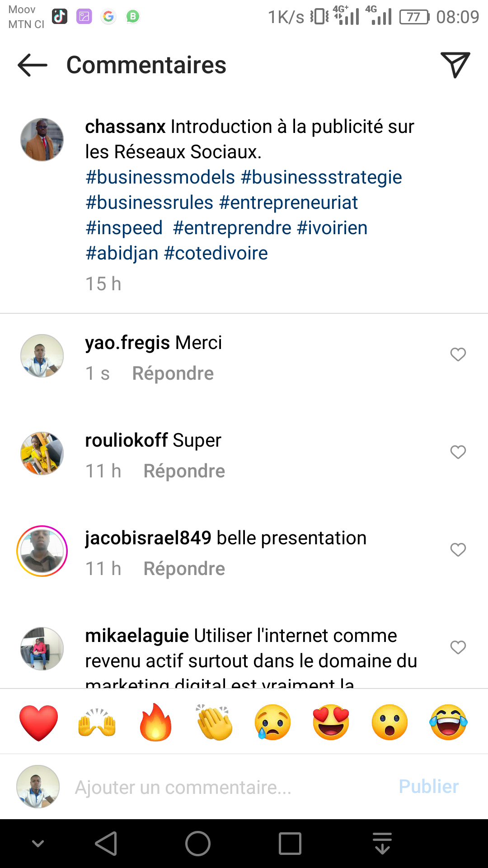Insert the crying sad emoji
This screenshot has width=488, height=868.
273,722
